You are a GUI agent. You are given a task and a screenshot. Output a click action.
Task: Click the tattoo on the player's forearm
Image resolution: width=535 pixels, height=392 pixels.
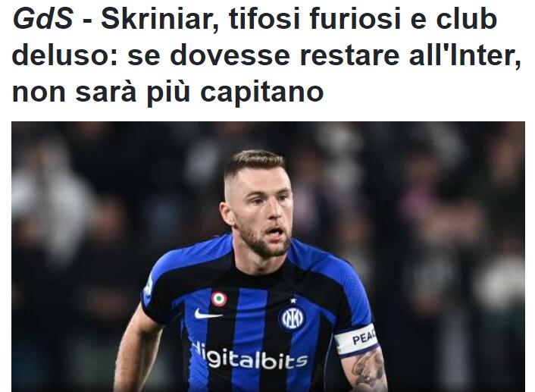pyautogui.click(x=368, y=372)
